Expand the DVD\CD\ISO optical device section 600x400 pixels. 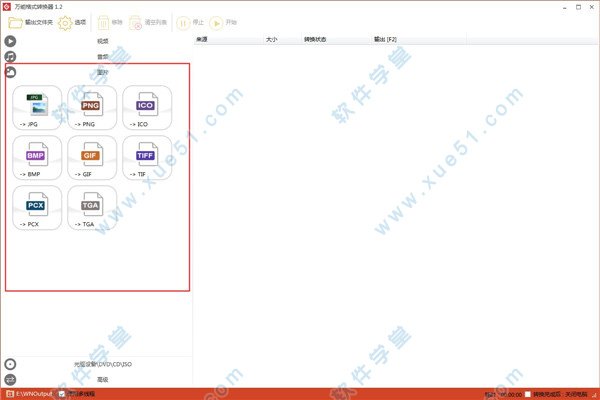pyautogui.click(x=103, y=364)
